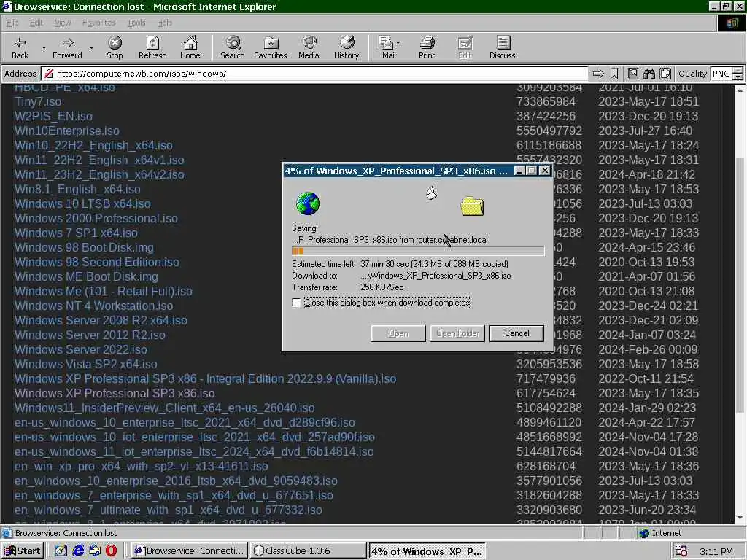The width and height of the screenshot is (747, 560).
Task: Switch to Browservice taskbar button
Action: point(190,551)
